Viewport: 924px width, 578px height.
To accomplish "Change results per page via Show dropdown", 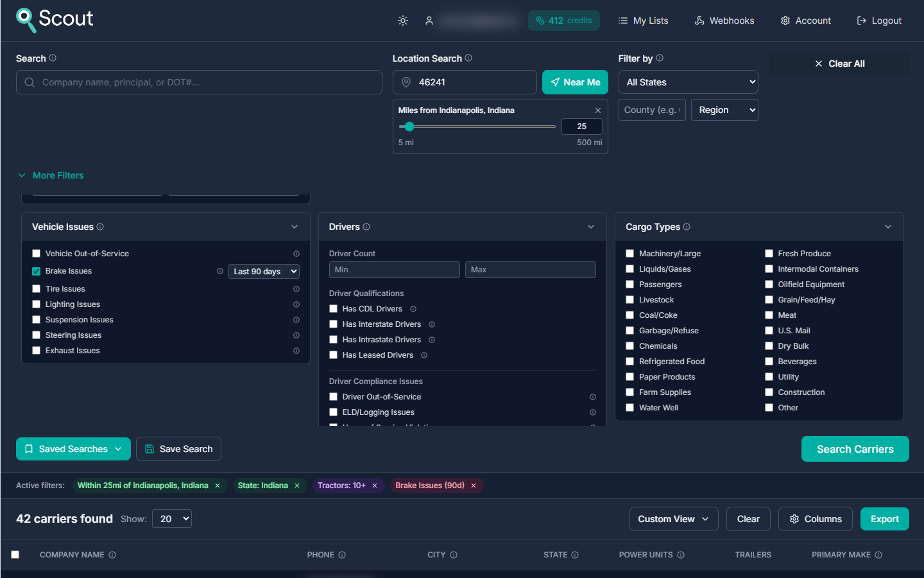I will coord(171,518).
